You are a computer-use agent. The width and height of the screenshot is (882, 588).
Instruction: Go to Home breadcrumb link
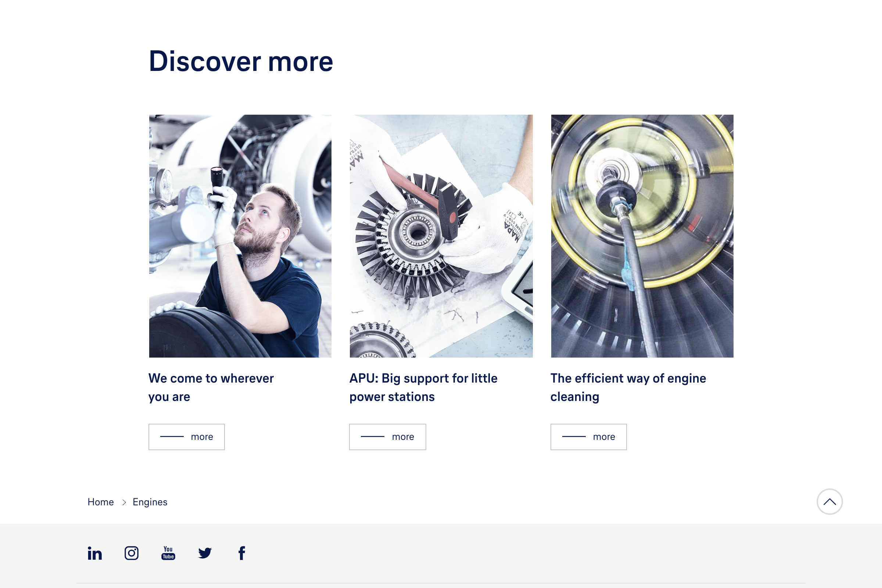tap(100, 502)
